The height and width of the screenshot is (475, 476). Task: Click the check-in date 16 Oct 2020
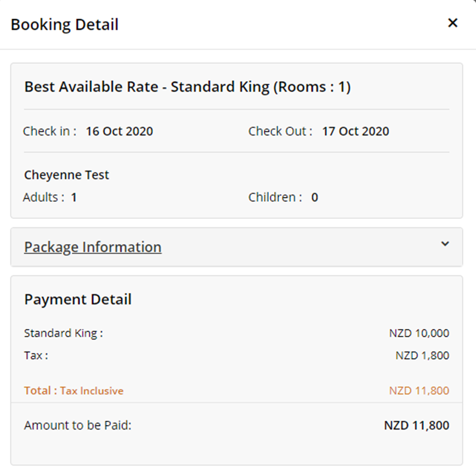point(120,132)
